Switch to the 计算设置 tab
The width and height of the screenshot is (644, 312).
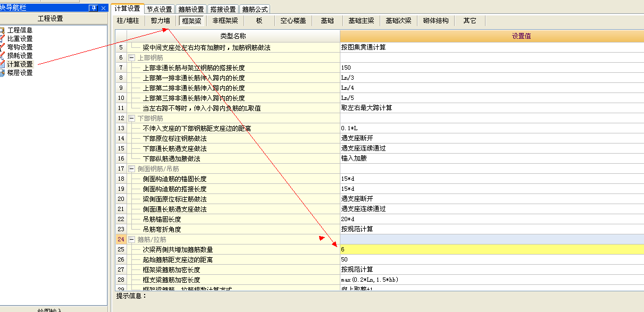pos(127,9)
